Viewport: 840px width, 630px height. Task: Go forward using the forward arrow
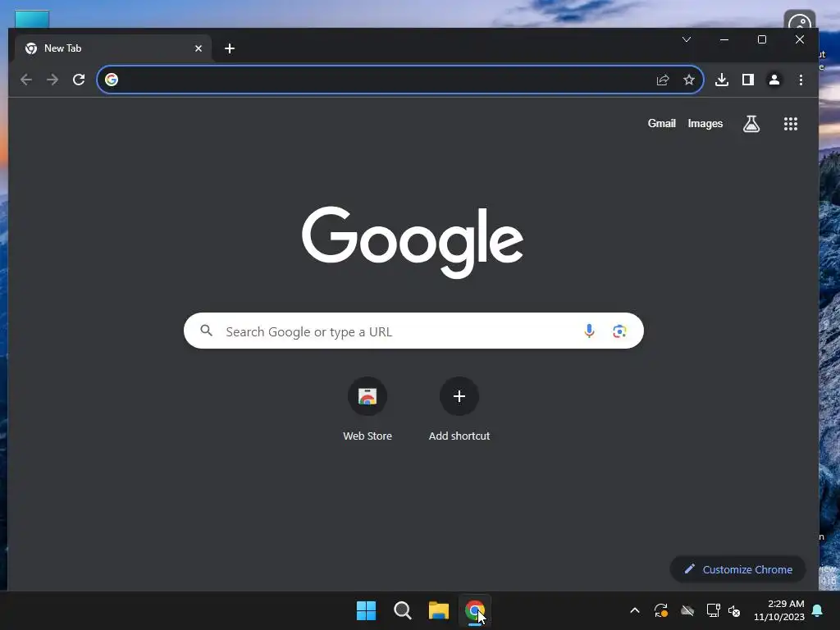tap(52, 80)
